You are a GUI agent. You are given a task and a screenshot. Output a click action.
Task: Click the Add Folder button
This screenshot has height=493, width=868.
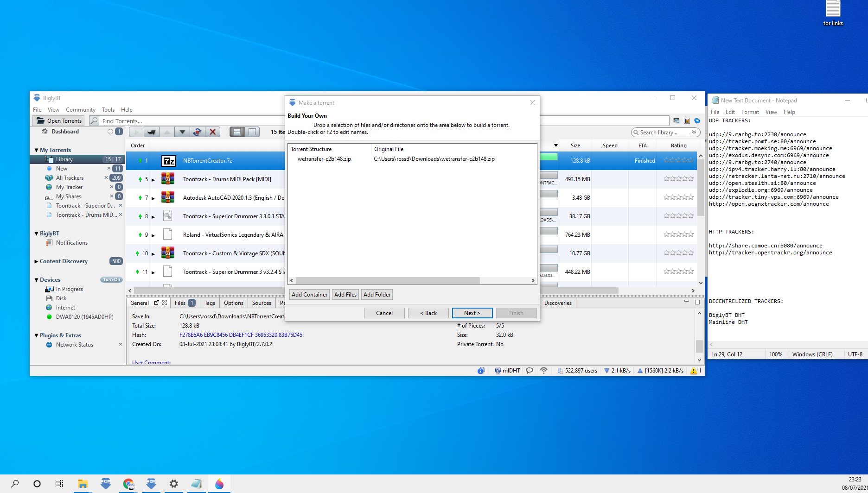tap(377, 295)
